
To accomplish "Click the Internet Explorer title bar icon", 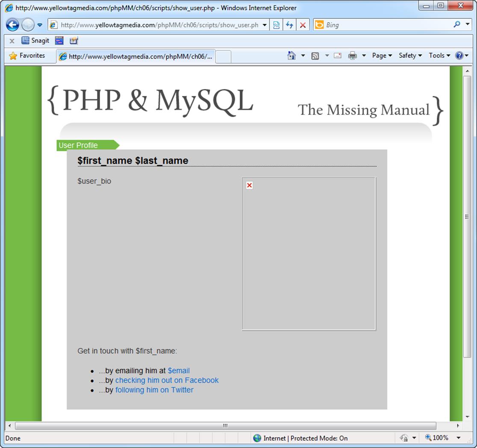I will pos(9,8).
